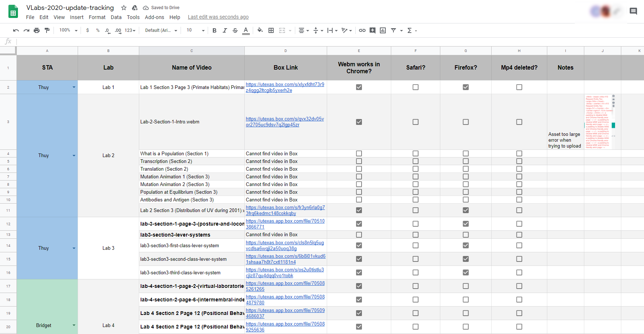Open Bridget dropdown for Lab 4
The height and width of the screenshot is (334, 644).
tap(74, 325)
